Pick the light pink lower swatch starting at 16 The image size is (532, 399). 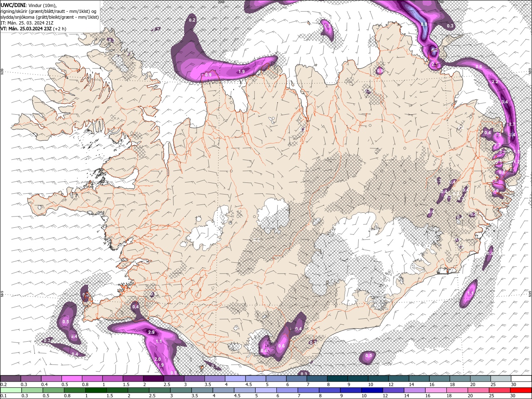(x=435, y=390)
